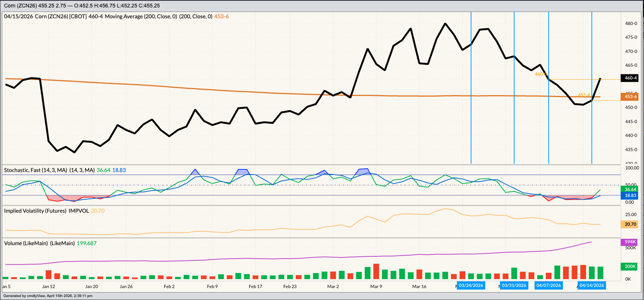644x300 pixels.
Task: Click the orange 460-0 line annotation
Action: point(540,74)
